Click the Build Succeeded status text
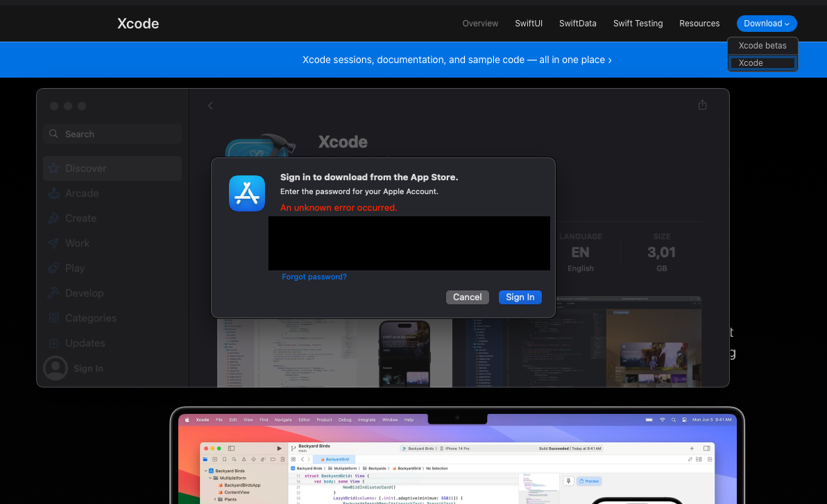 554,449
